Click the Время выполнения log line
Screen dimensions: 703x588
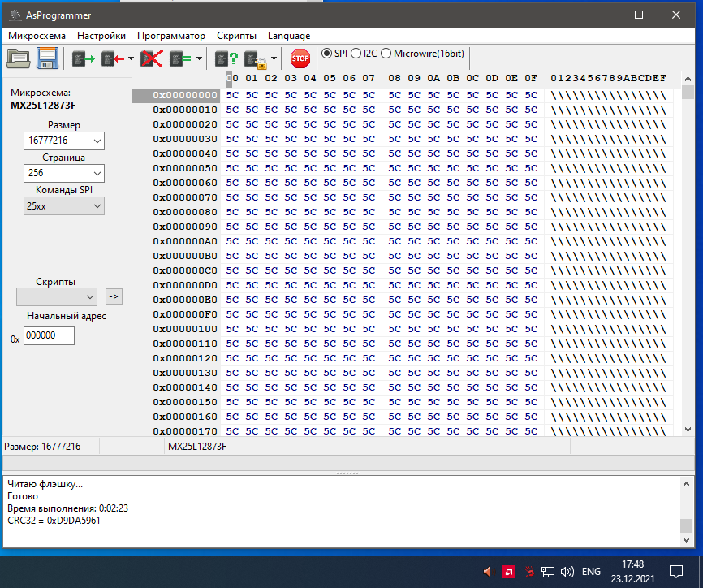click(67, 508)
